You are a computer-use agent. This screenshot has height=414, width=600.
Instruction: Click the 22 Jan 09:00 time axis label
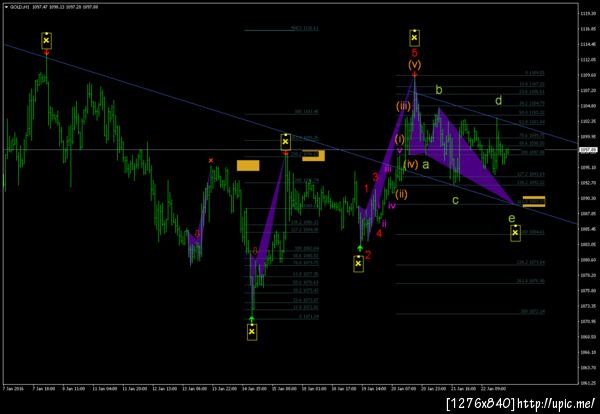494,389
